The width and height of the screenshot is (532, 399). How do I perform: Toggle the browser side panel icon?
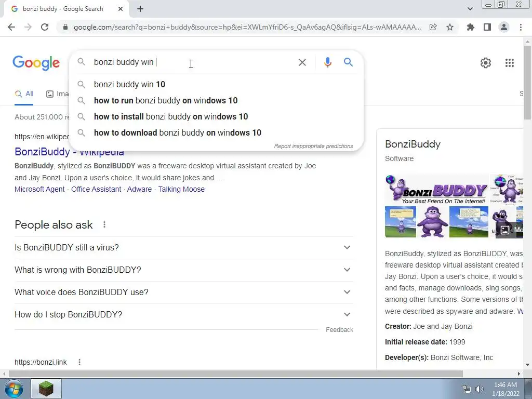(x=487, y=27)
